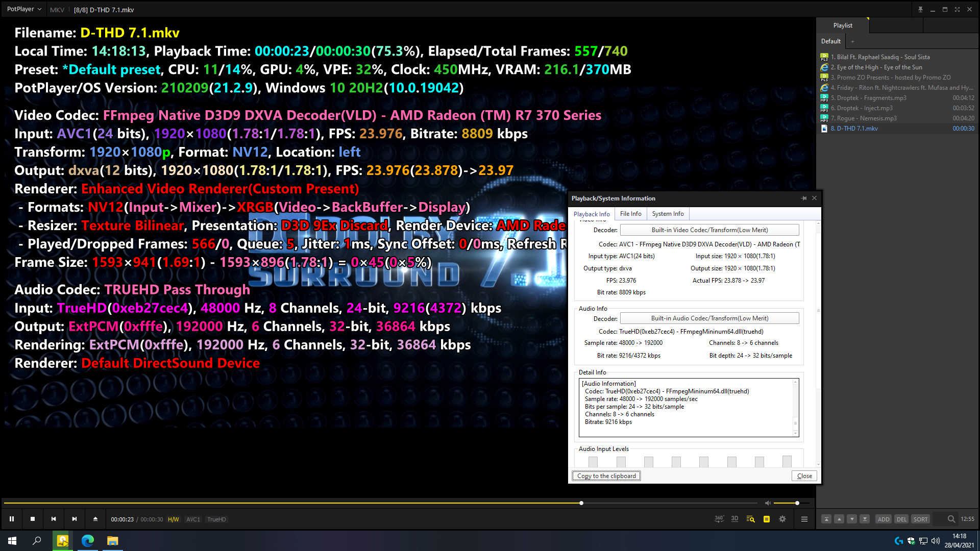
Task: Open Microsoft Edge from the taskbar
Action: point(87,540)
